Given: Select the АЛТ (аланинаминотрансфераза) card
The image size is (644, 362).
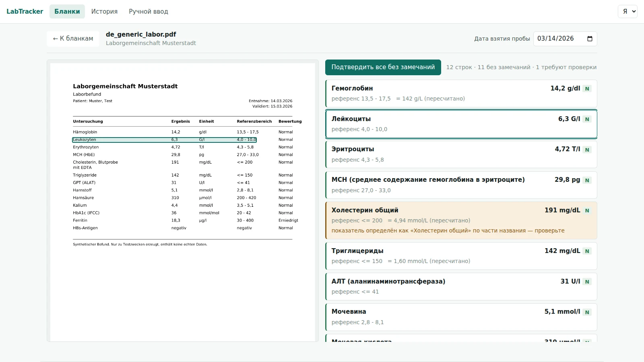Looking at the screenshot, I should pyautogui.click(x=461, y=286).
